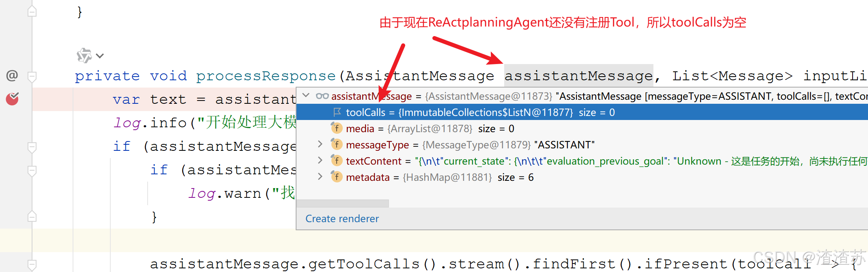Click the field icon next to messageType

pos(336,144)
